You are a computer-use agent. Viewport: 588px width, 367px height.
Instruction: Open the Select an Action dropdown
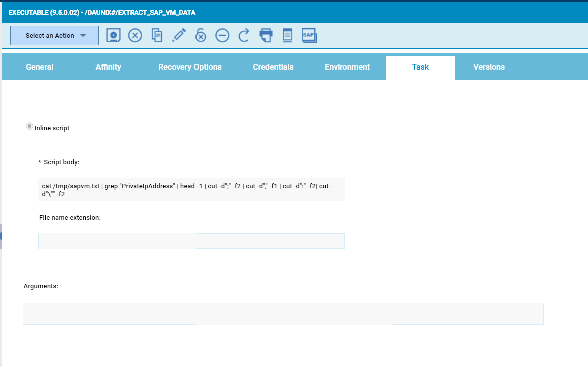tap(54, 36)
